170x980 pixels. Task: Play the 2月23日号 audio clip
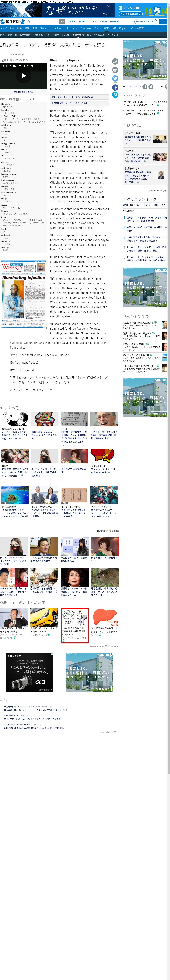point(24,76)
